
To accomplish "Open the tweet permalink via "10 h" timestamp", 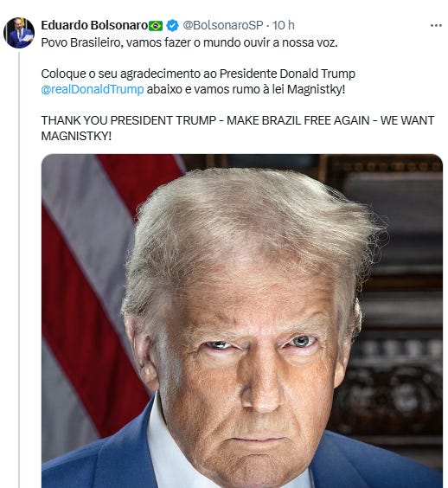I will [x=284, y=25].
